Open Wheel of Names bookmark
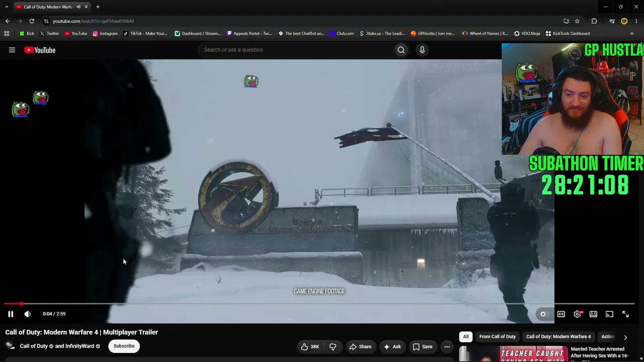 pyautogui.click(x=485, y=34)
